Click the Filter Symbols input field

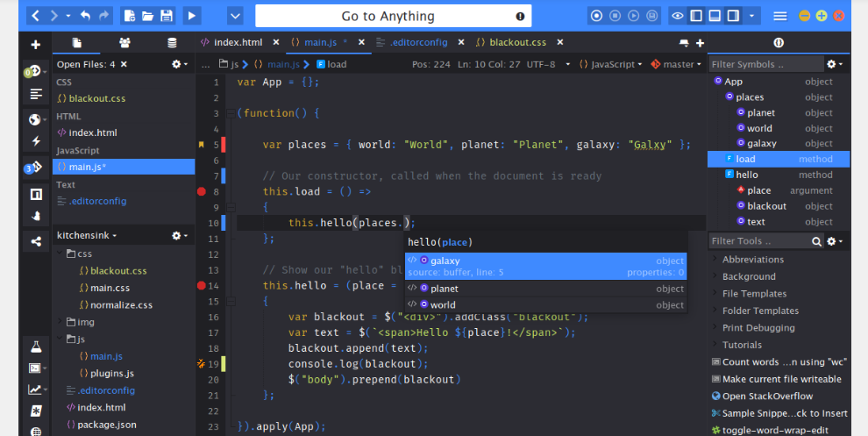(766, 64)
